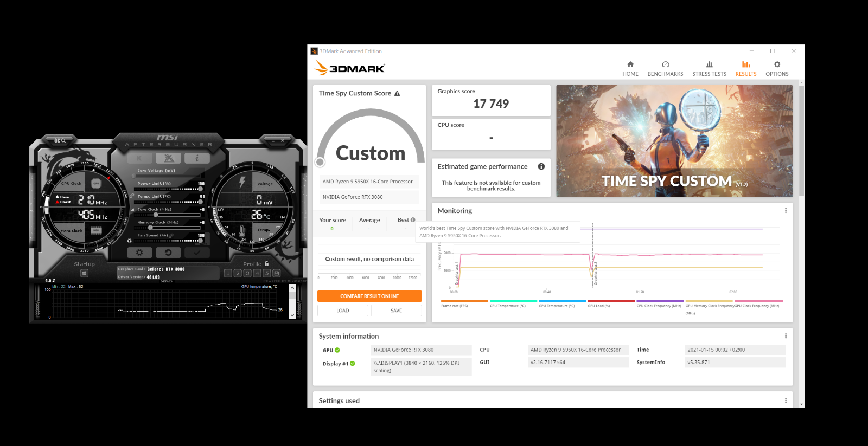Click warning triangle beside Time Spy Custom Score
This screenshot has width=868, height=446.
click(x=397, y=93)
